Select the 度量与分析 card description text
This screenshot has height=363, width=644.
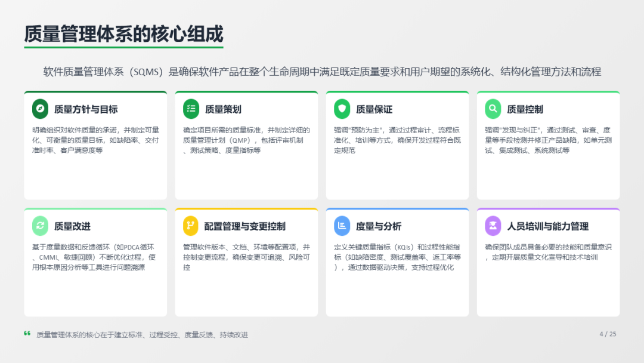click(397, 257)
